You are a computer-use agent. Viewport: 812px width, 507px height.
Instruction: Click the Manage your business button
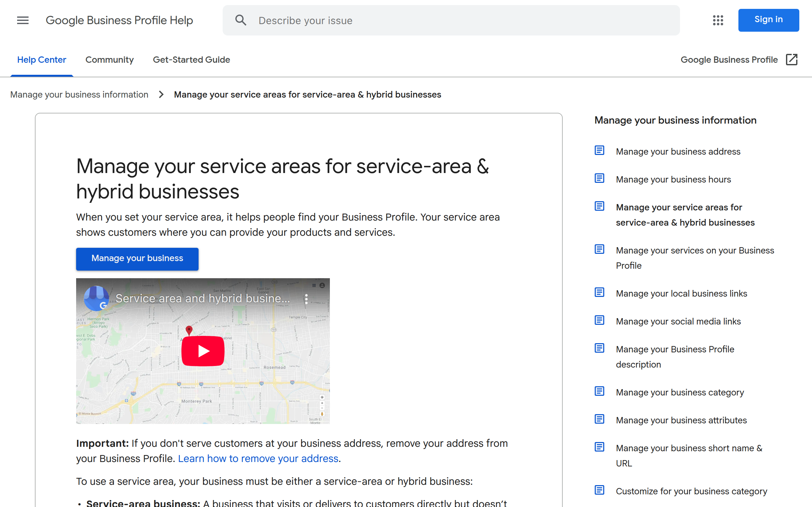point(137,259)
